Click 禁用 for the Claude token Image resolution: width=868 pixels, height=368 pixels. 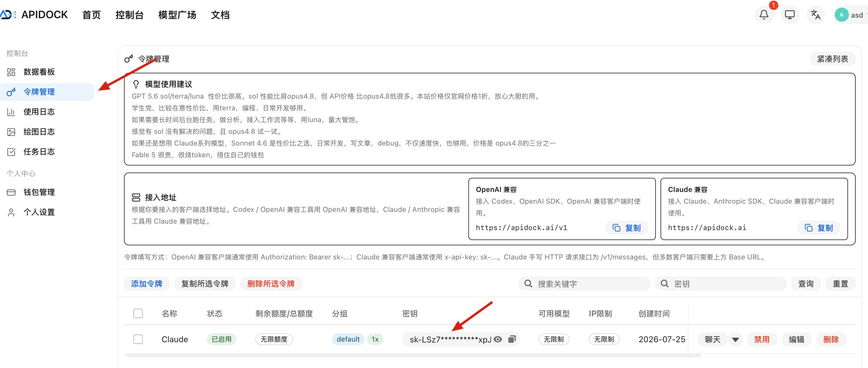[762, 340]
